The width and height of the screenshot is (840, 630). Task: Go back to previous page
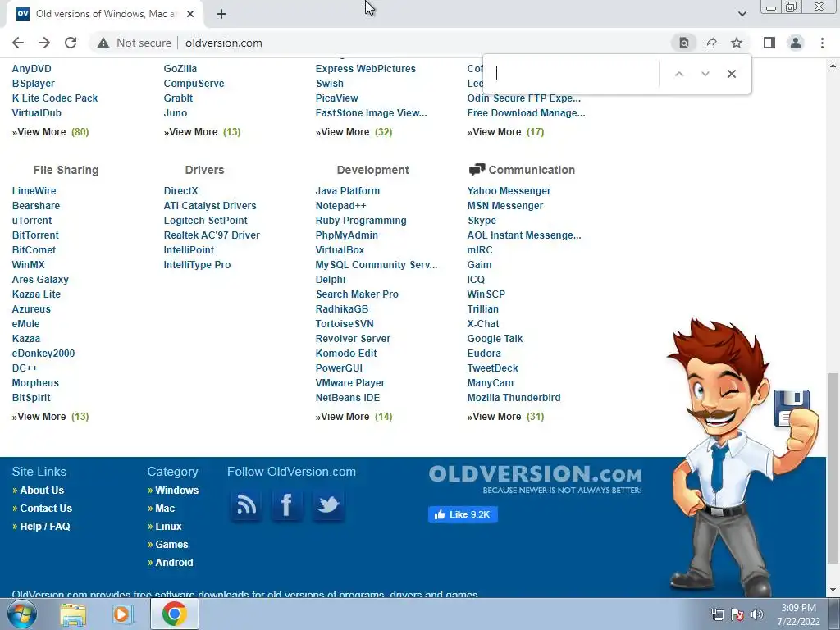click(x=18, y=43)
